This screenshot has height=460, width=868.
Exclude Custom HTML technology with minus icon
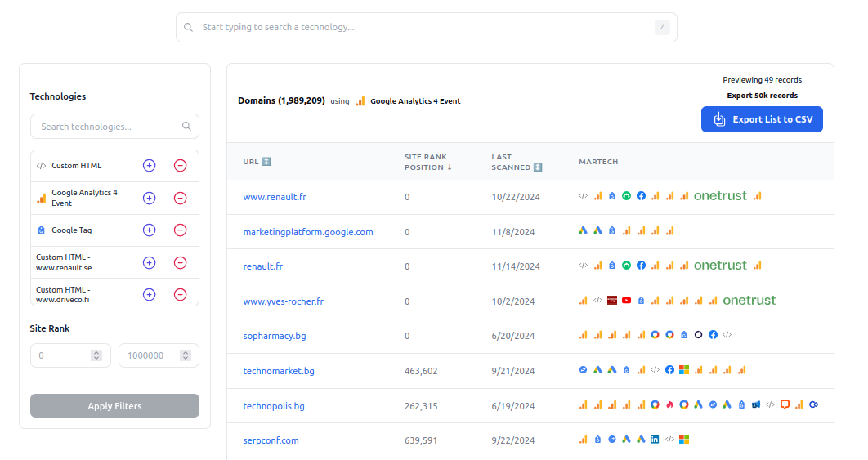pyautogui.click(x=180, y=166)
